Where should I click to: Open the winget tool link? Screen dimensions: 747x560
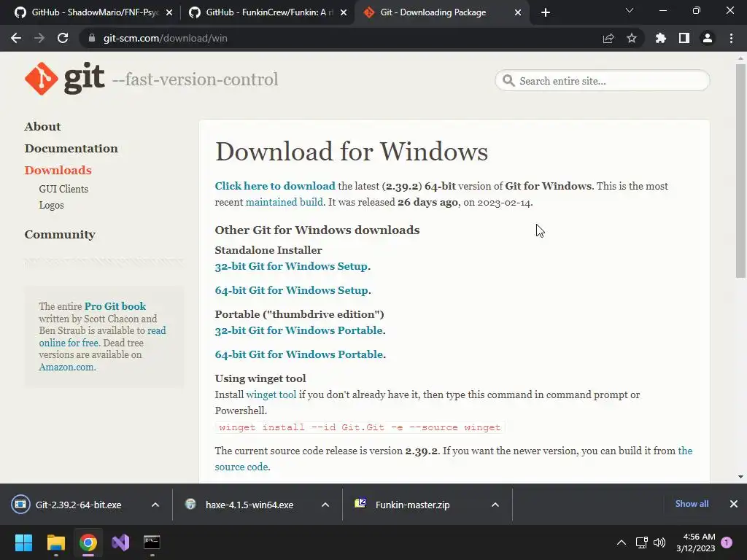pyautogui.click(x=271, y=394)
